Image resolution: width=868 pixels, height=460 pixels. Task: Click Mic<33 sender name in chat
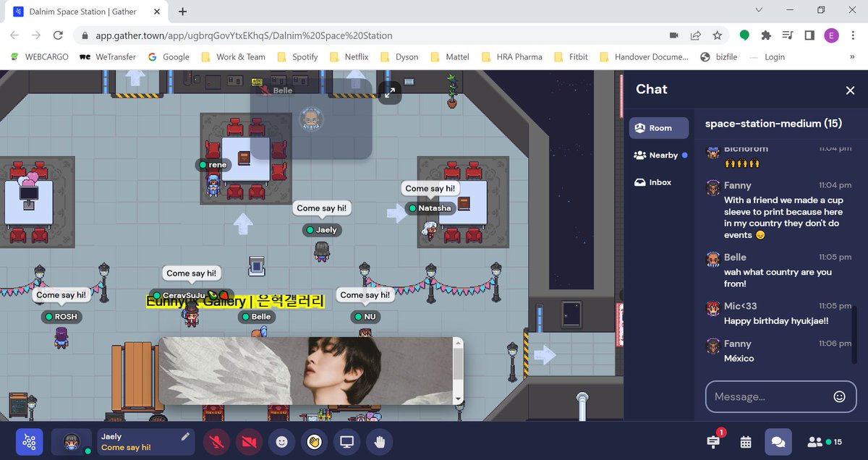pos(741,306)
